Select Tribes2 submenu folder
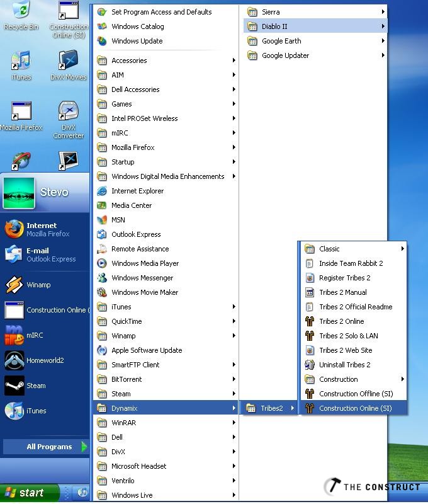428x504 pixels. [270, 408]
